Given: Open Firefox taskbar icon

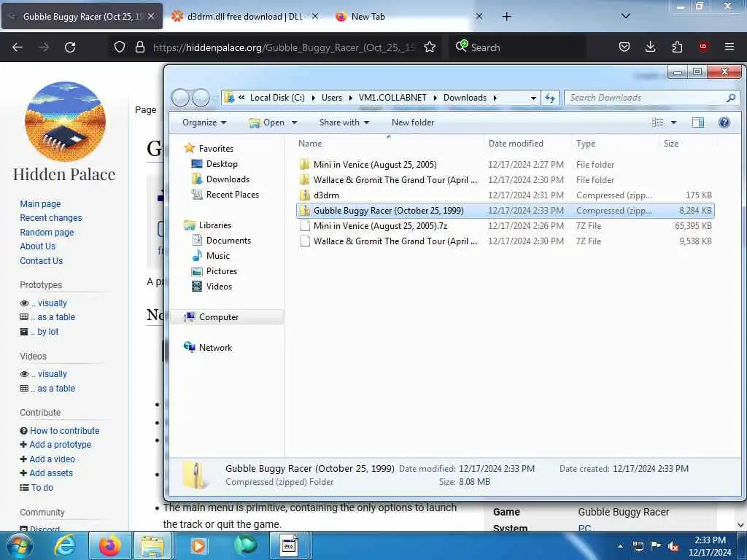Looking at the screenshot, I should pos(109,545).
